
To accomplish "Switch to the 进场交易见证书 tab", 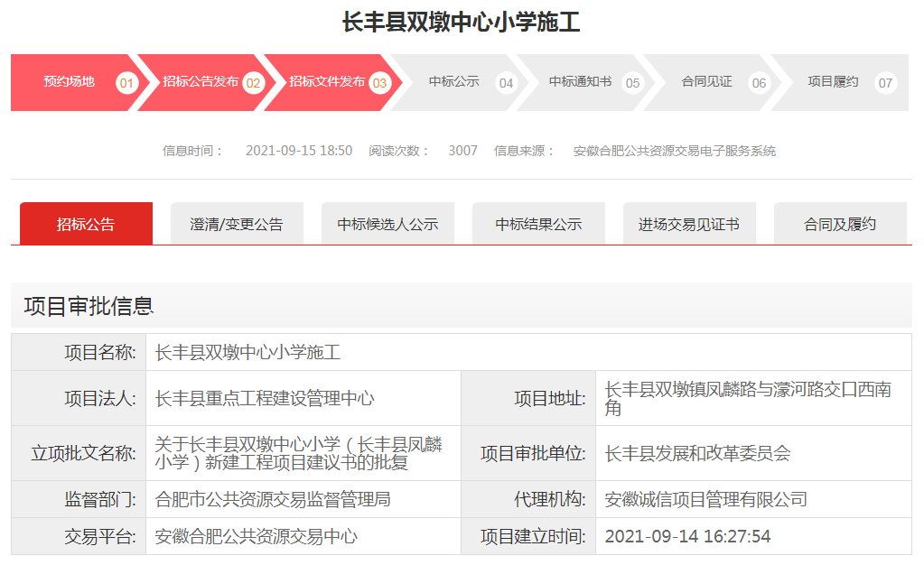I will pyautogui.click(x=689, y=223).
